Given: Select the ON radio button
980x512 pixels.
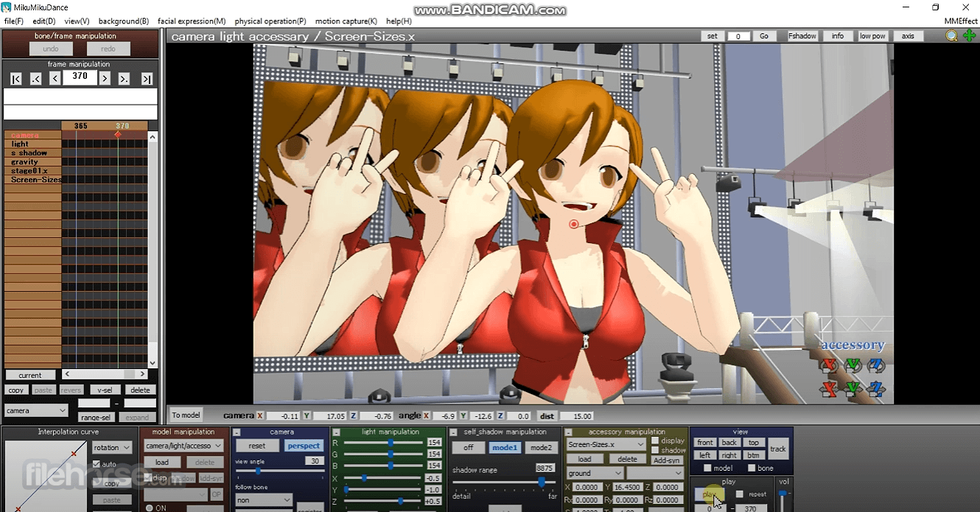Looking at the screenshot, I should 149,508.
